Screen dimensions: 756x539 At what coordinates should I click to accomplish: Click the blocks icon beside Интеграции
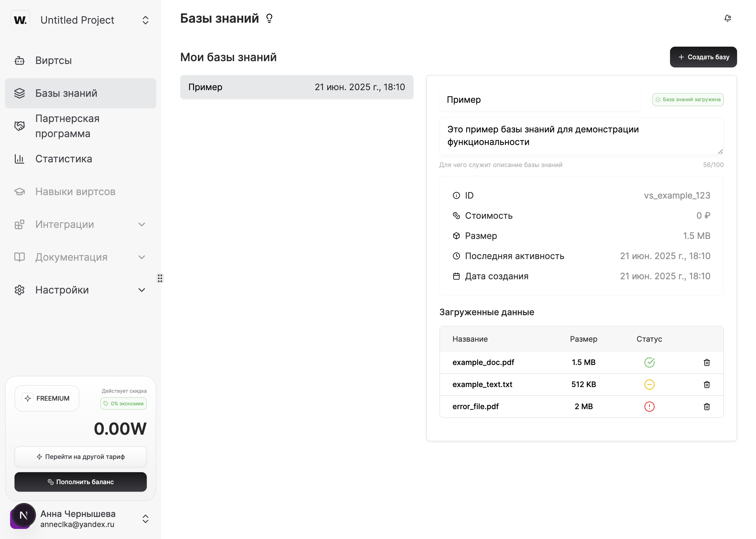20,225
